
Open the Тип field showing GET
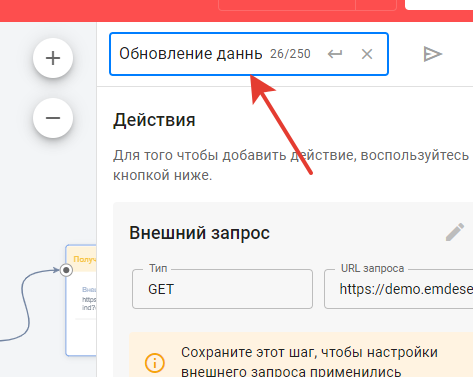222,289
